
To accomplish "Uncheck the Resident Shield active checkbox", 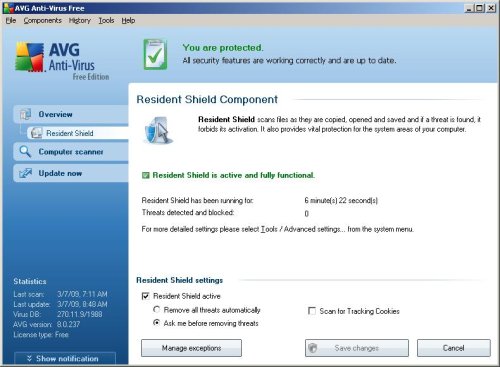I will [145, 296].
